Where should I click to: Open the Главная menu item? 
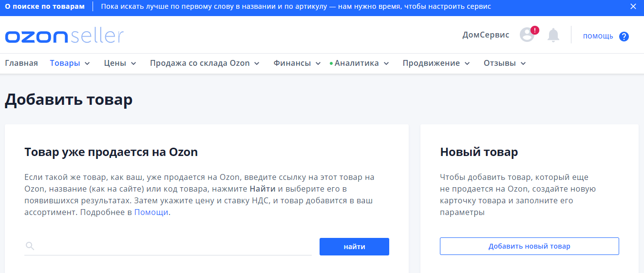click(x=21, y=63)
